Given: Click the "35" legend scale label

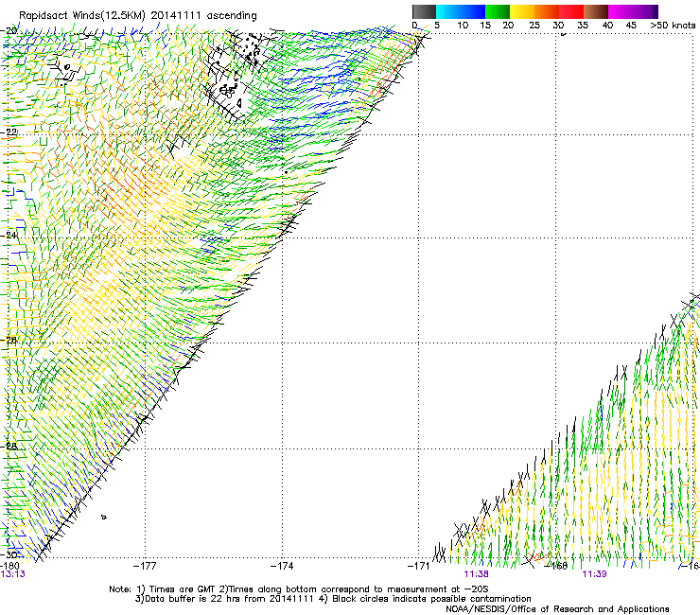Looking at the screenshot, I should (x=583, y=26).
